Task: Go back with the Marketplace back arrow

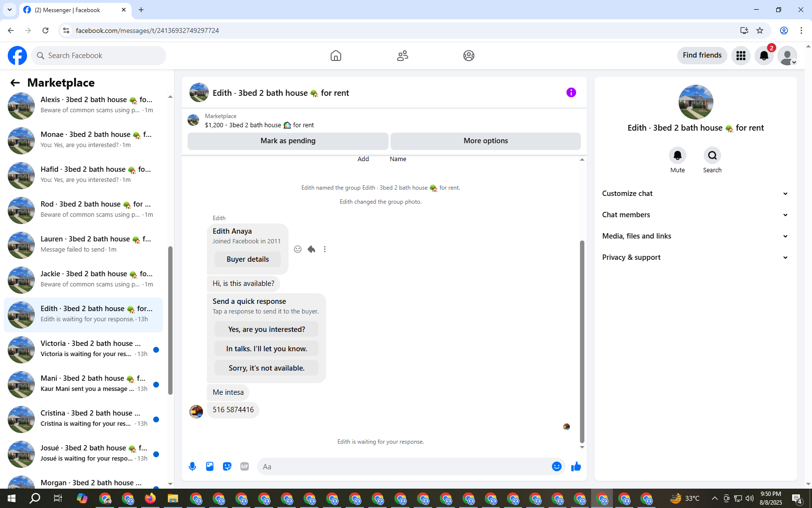Action: 15,83
